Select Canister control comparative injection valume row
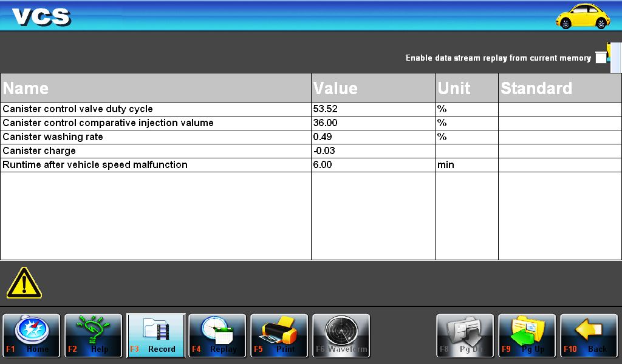The image size is (622, 364). click(x=311, y=123)
